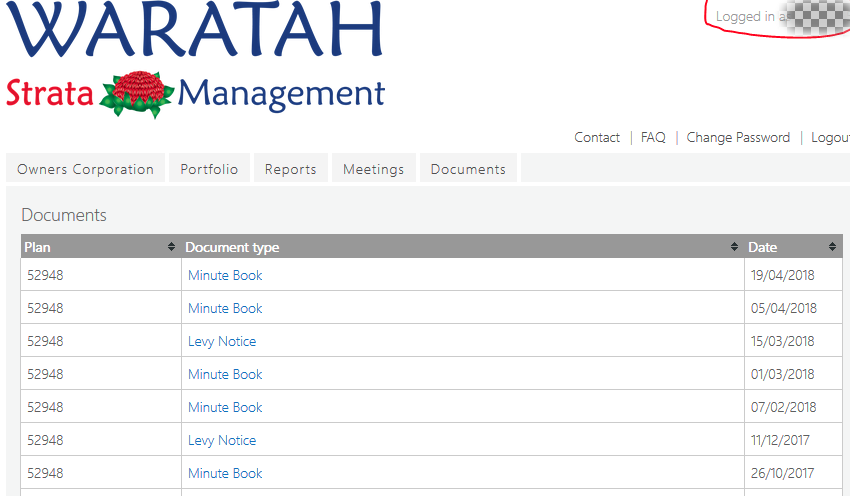Open Minute Book dated 19/04/2018
Screen dimensions: 850x496
pos(225,275)
